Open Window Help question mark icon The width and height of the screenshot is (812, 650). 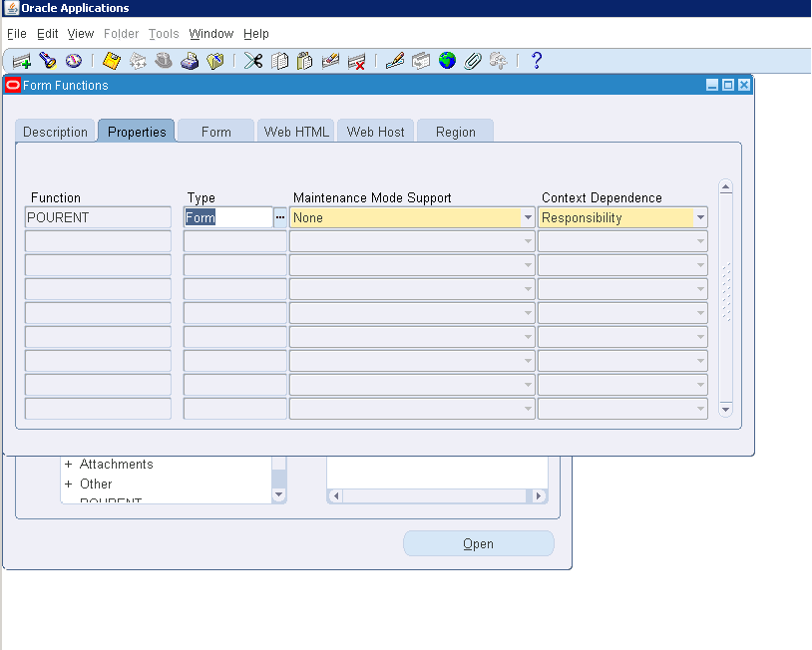(537, 61)
